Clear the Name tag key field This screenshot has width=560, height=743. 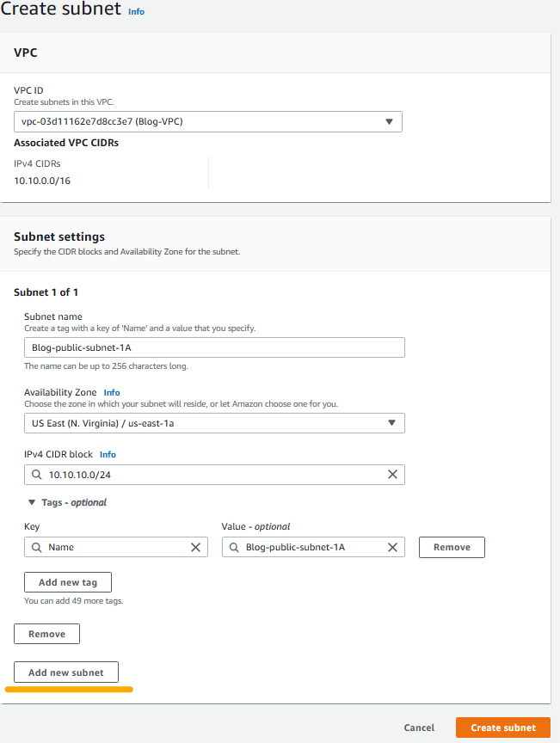pyautogui.click(x=195, y=547)
